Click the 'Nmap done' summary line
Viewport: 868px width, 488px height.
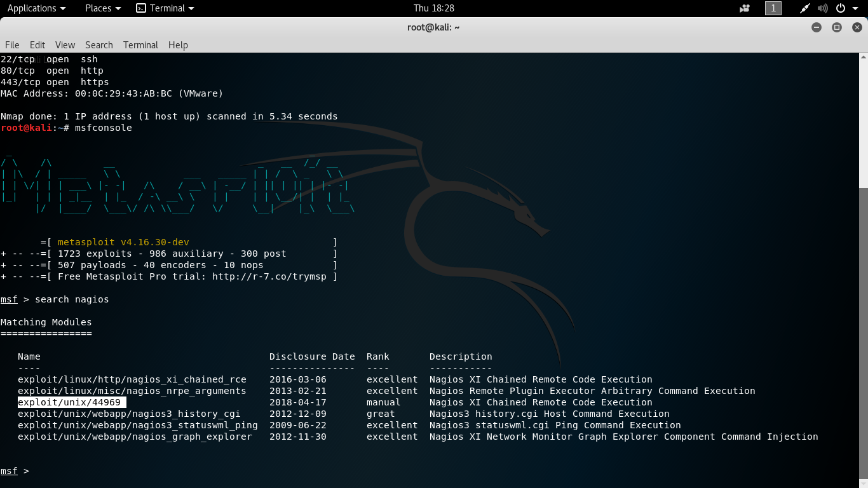click(169, 116)
